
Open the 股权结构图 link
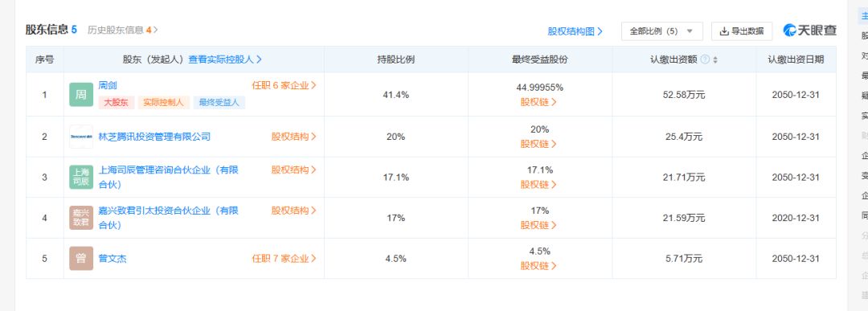pos(575,31)
